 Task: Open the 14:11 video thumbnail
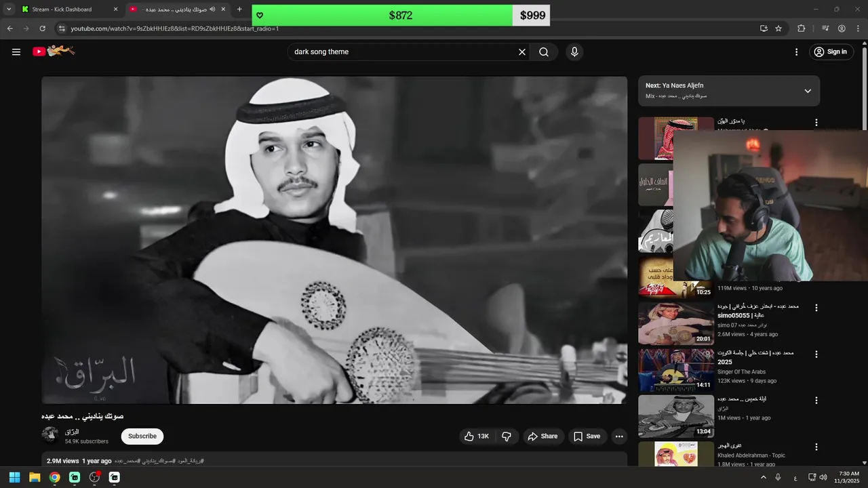(675, 369)
